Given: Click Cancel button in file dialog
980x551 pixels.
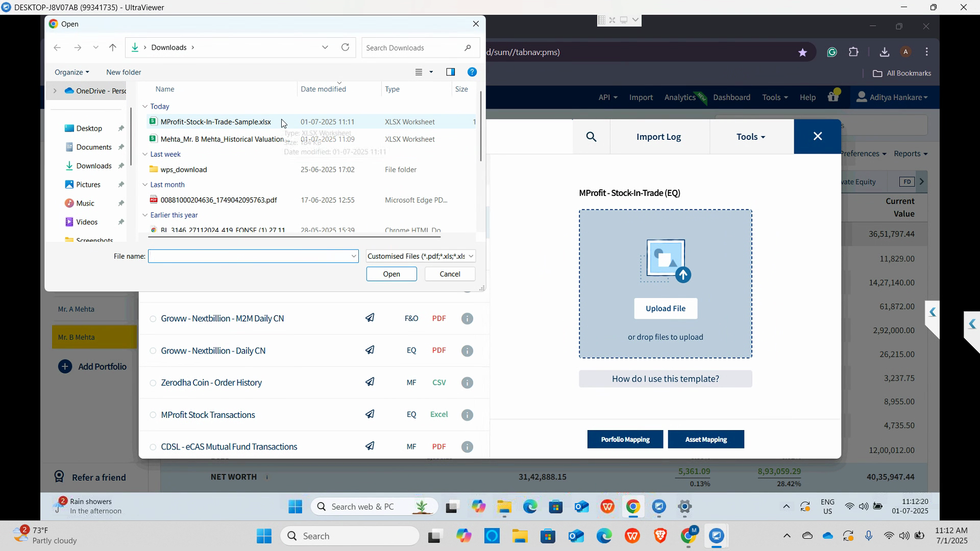Looking at the screenshot, I should click(450, 274).
